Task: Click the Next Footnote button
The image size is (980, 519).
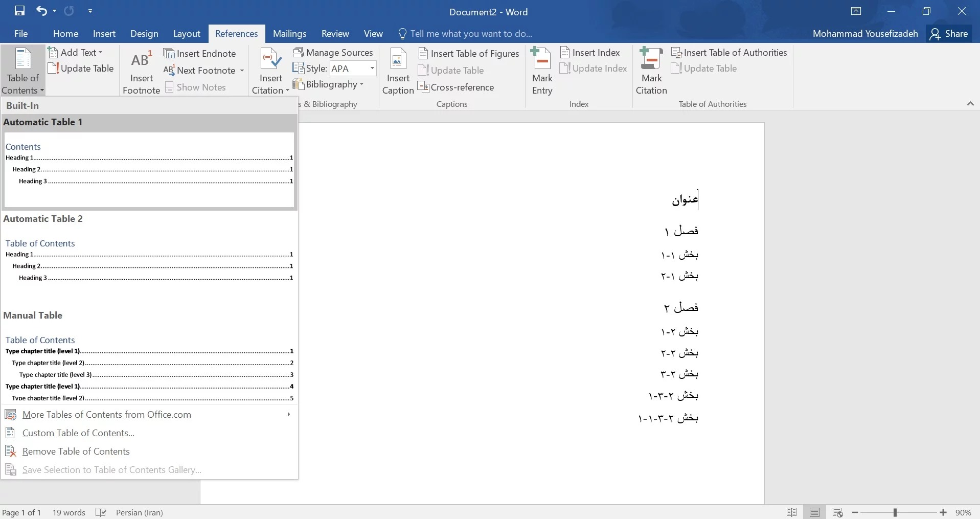Action: click(200, 70)
